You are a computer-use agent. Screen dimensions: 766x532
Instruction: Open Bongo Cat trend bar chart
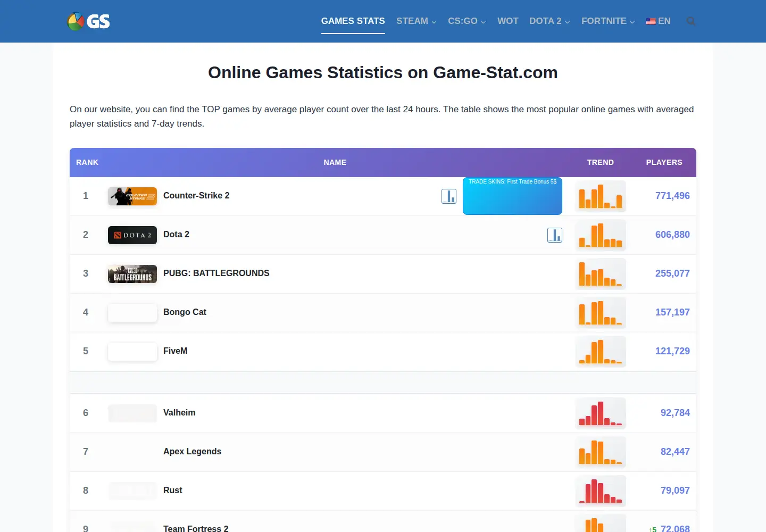click(x=601, y=313)
